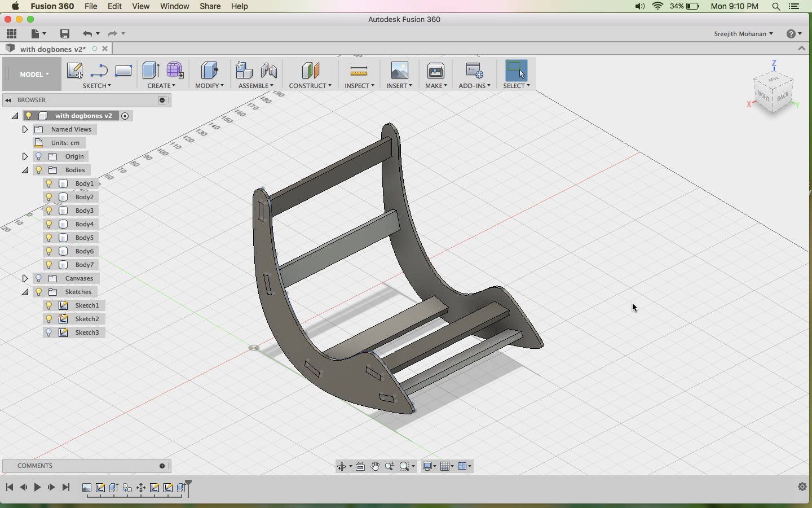Select the Pan hand tool

pyautogui.click(x=375, y=466)
